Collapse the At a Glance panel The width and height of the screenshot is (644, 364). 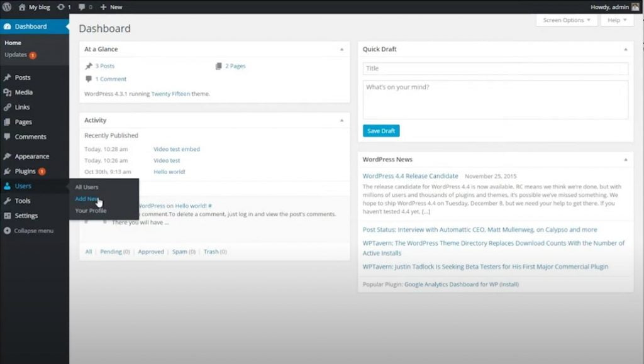pyautogui.click(x=341, y=49)
